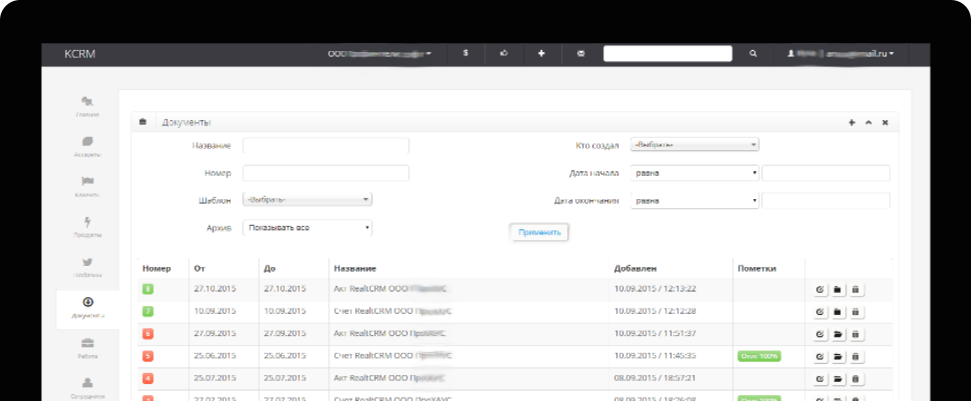
Task: Expand the Архив 'Показывать все' select
Action: (307, 228)
